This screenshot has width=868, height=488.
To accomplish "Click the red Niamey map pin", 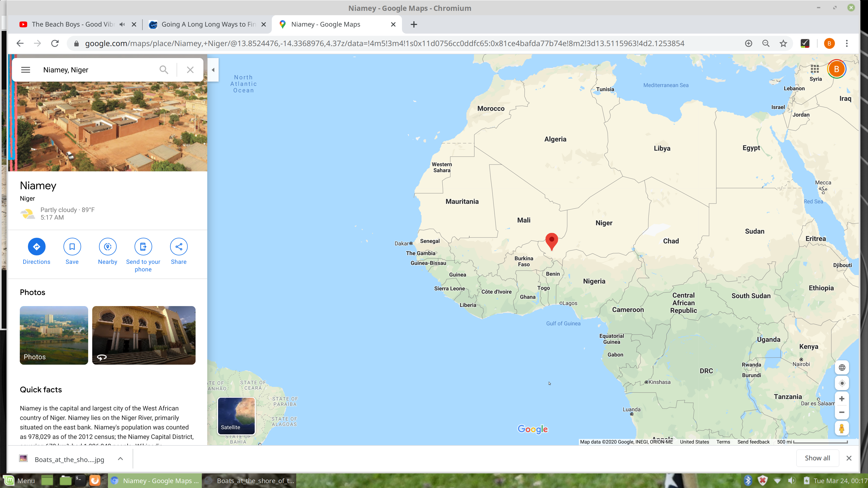I will click(x=552, y=241).
